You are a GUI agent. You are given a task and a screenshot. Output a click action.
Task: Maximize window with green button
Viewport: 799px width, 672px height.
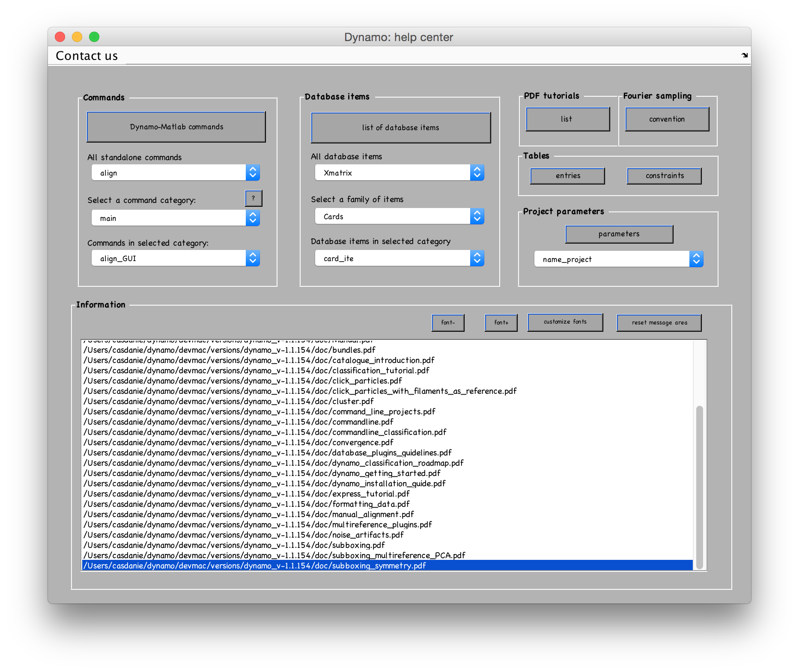(94, 37)
